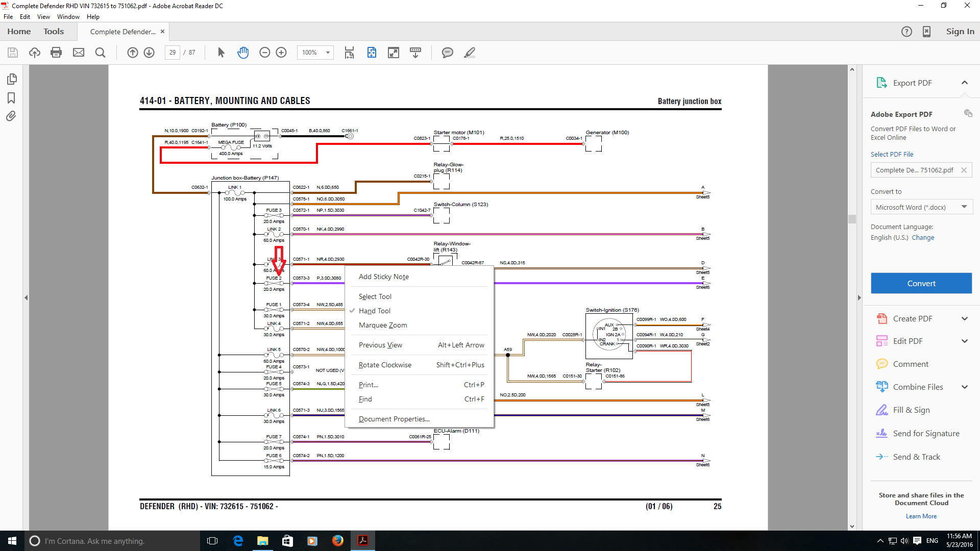The width and height of the screenshot is (980, 551).
Task: Click the Save file icon
Action: 13,53
